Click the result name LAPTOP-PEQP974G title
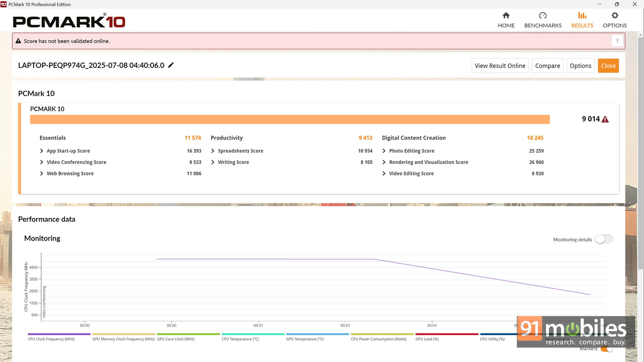The height and width of the screenshot is (362, 644). (x=91, y=65)
